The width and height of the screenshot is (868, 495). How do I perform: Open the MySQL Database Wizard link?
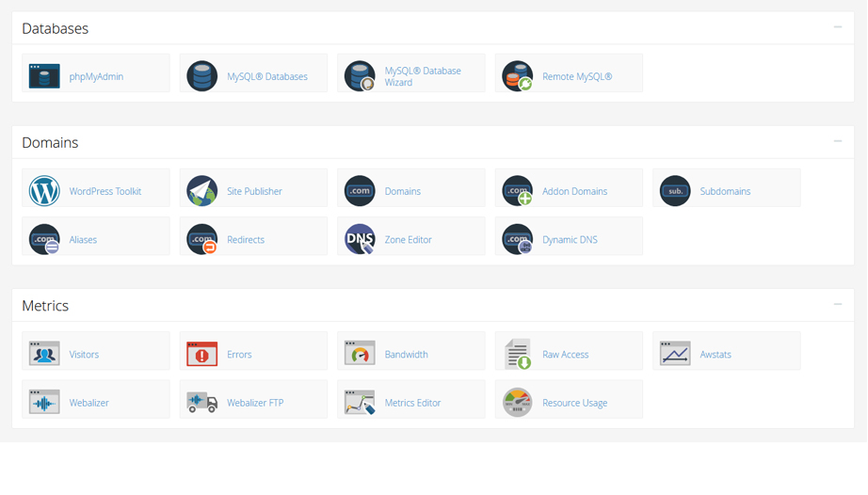(422, 76)
